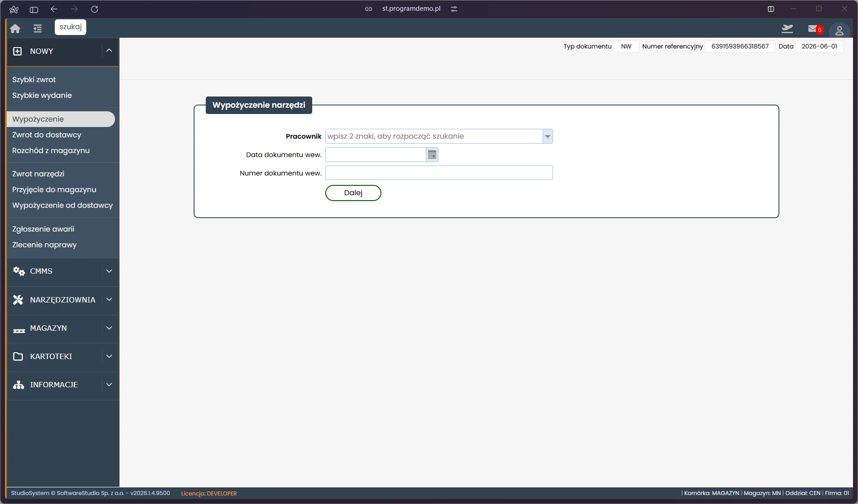Click the INFORMACJE hierarchy icon

[x=18, y=385]
